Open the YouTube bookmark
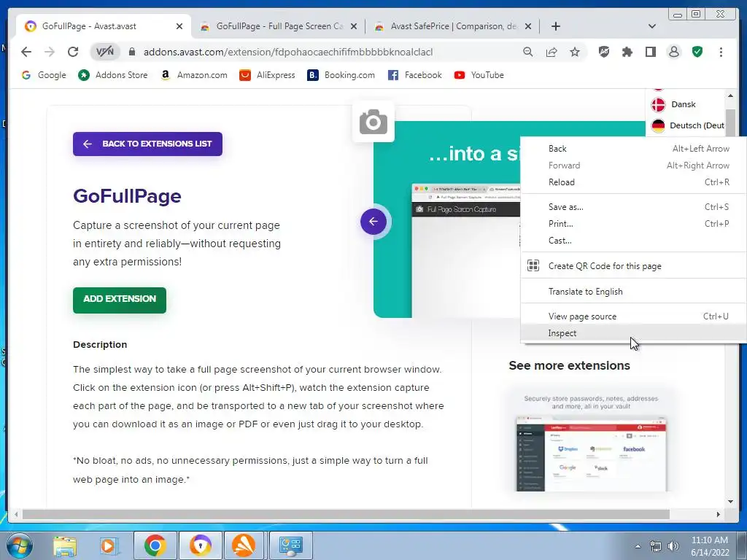747x560 pixels. [x=479, y=75]
